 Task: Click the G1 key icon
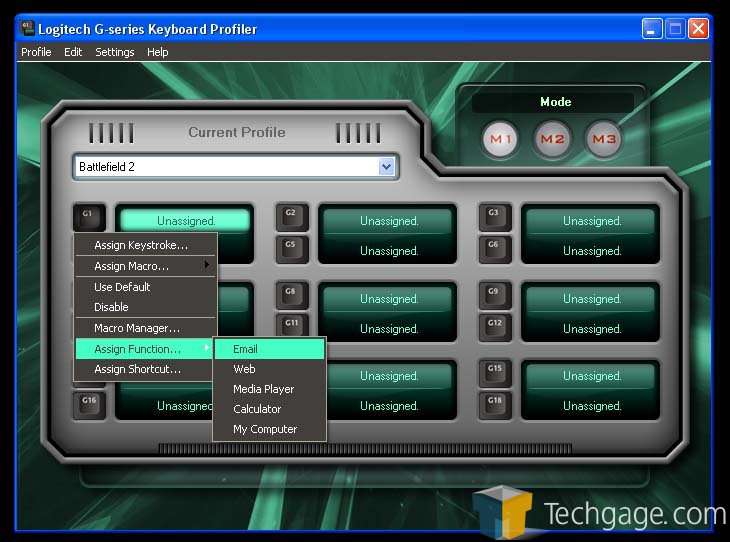point(89,217)
